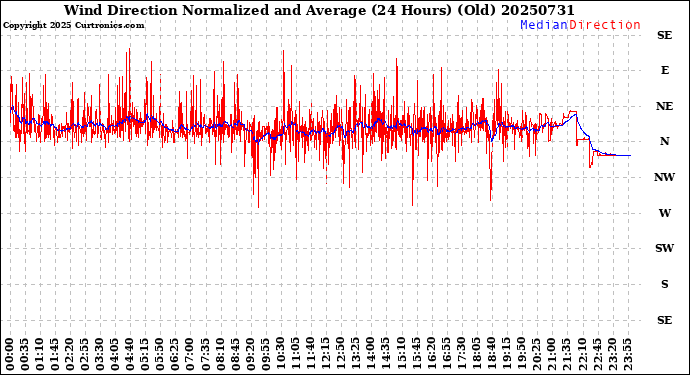Click the Copyright 2025 Curtronics.com text
Screen dimensions: 690x375
point(73,25)
